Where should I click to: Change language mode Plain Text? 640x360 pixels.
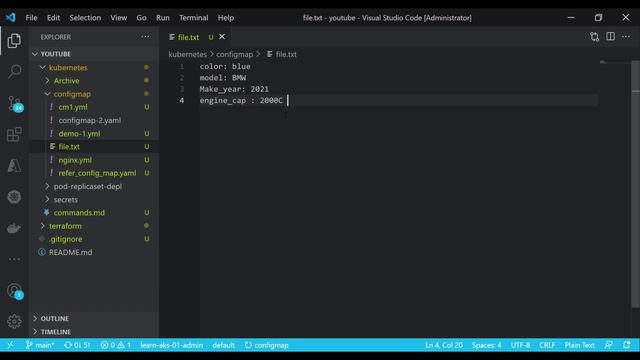click(x=580, y=345)
